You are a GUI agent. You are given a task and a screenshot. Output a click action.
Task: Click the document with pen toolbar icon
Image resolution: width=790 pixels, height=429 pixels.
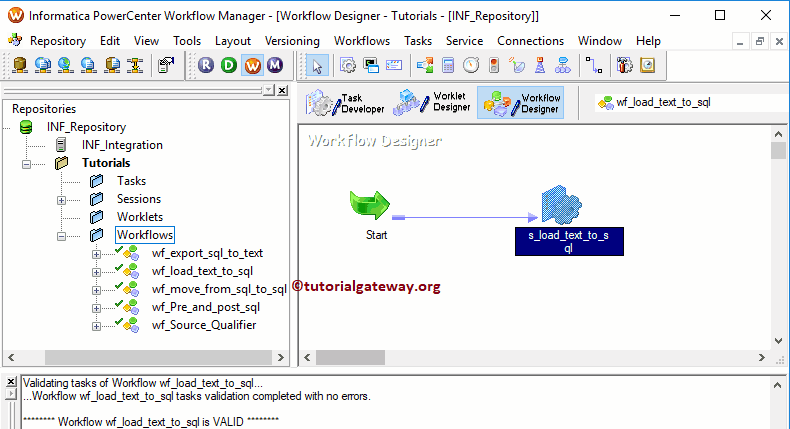tap(166, 66)
